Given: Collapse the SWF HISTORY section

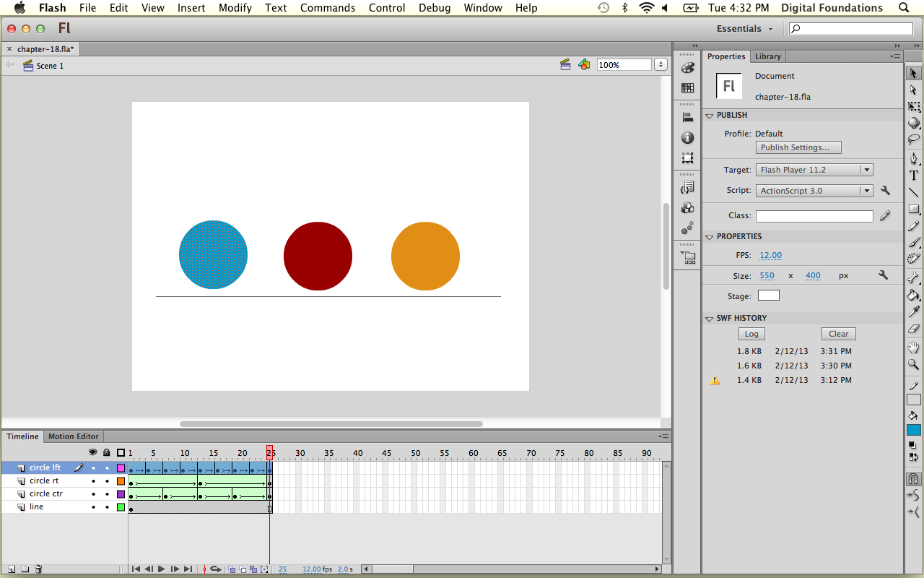Looking at the screenshot, I should point(710,319).
